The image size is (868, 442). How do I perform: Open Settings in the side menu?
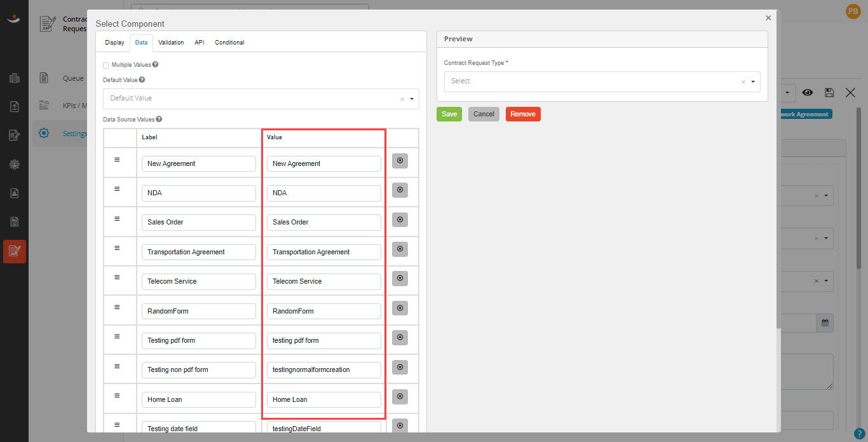tap(74, 134)
